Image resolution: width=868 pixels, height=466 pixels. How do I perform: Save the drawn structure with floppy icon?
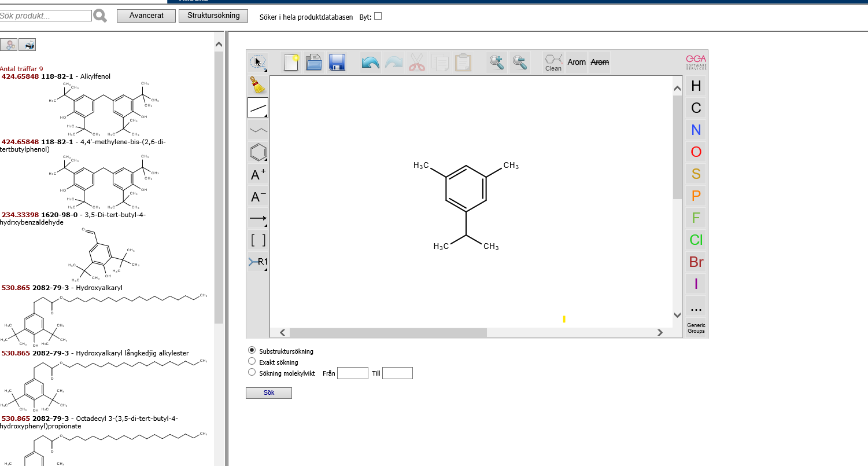coord(337,62)
